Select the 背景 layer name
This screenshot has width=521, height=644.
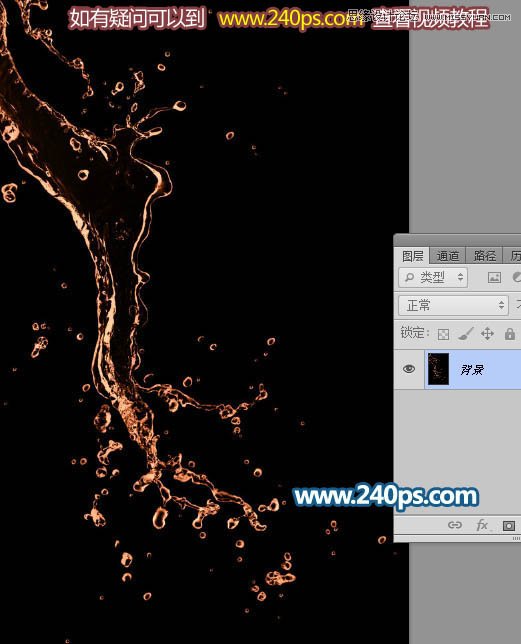(471, 370)
